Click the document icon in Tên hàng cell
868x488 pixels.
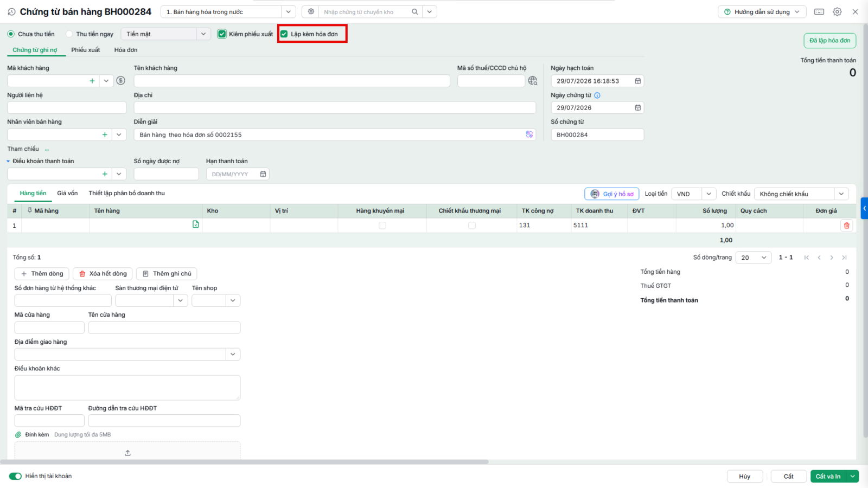[196, 224]
